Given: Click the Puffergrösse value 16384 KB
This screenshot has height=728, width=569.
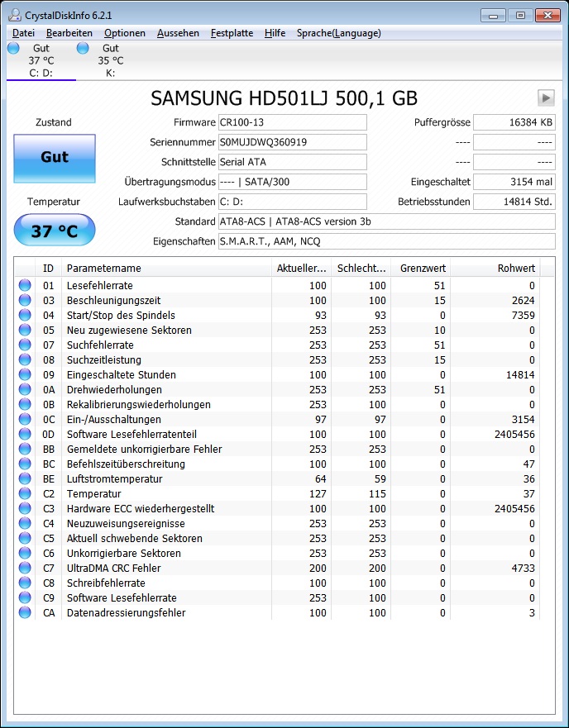Looking at the screenshot, I should pos(514,122).
